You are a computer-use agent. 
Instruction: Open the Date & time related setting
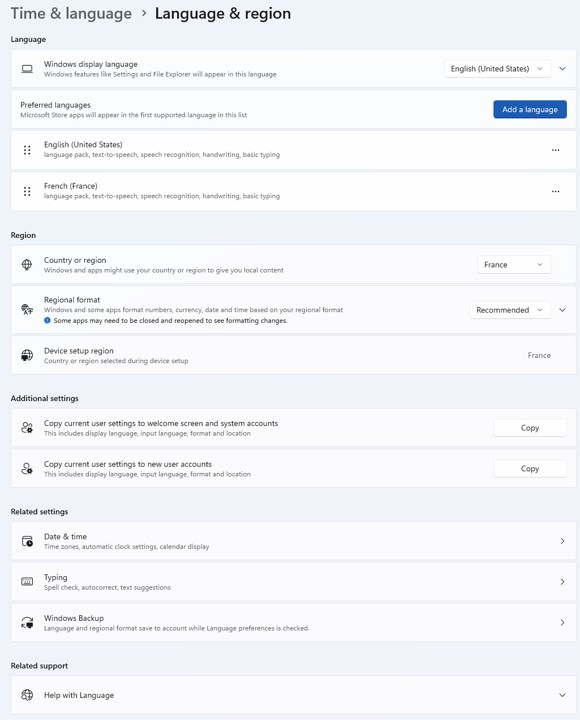[293, 541]
